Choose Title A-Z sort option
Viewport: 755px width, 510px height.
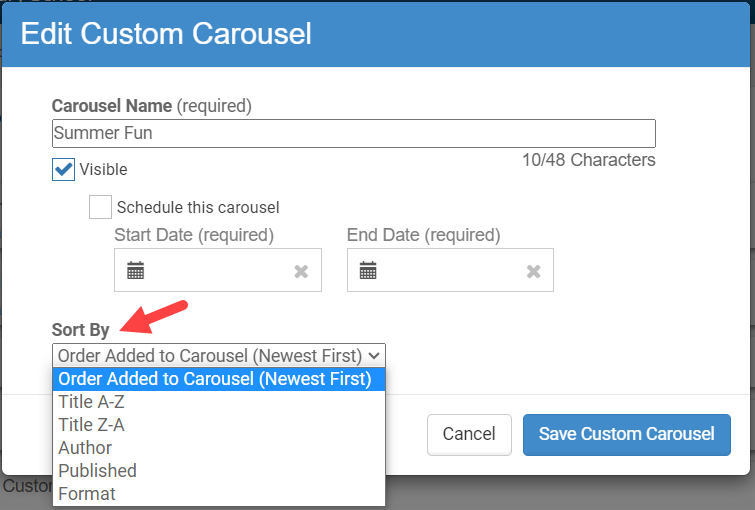(x=91, y=402)
